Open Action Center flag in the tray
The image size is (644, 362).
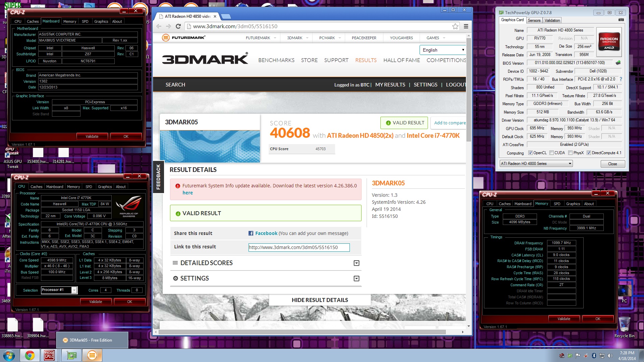(578, 356)
